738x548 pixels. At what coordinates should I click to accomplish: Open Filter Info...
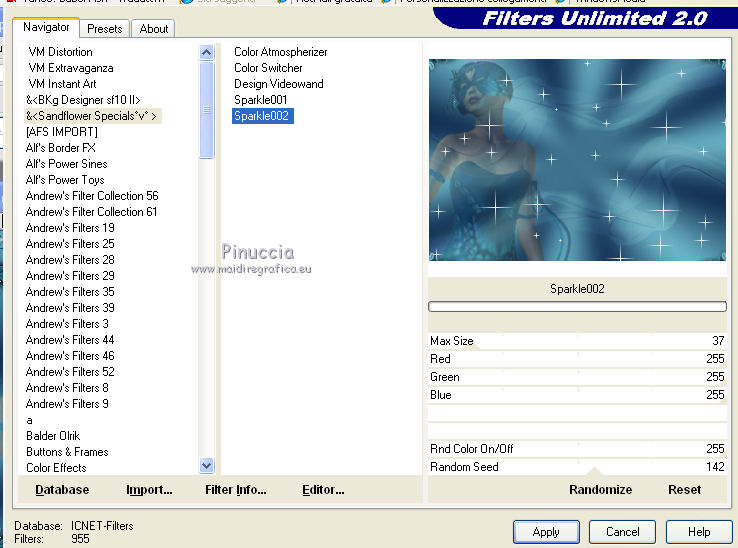[236, 490]
